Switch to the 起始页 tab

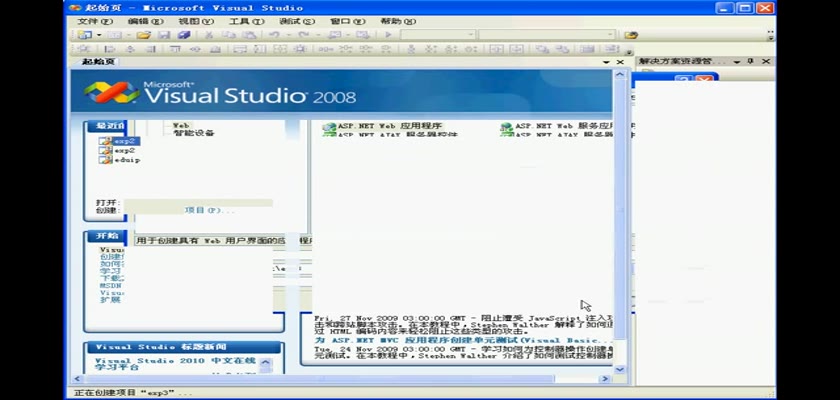pos(98,62)
